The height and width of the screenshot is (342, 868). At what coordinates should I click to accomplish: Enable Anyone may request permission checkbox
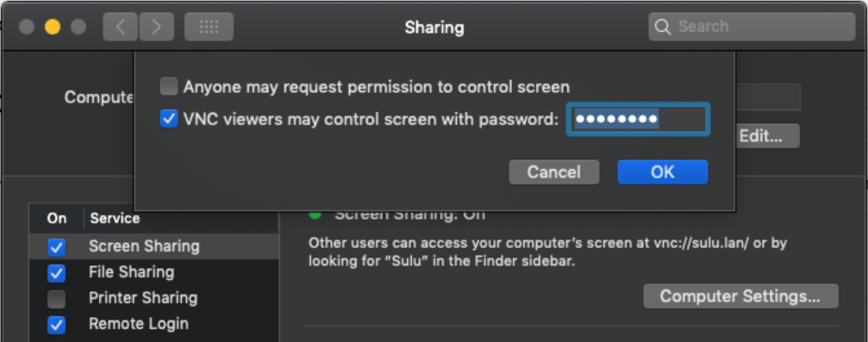pyautogui.click(x=169, y=86)
